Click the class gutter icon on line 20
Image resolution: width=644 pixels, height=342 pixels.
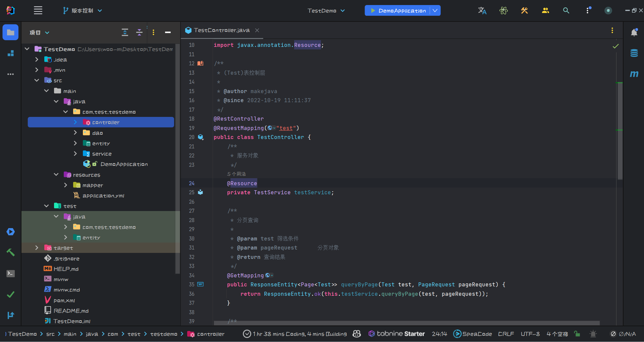[x=201, y=137]
